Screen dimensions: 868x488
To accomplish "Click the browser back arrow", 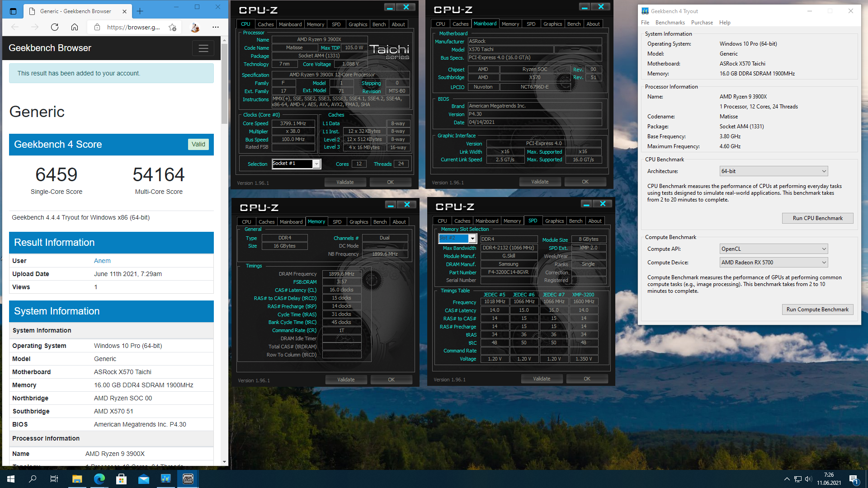I will tap(15, 27).
